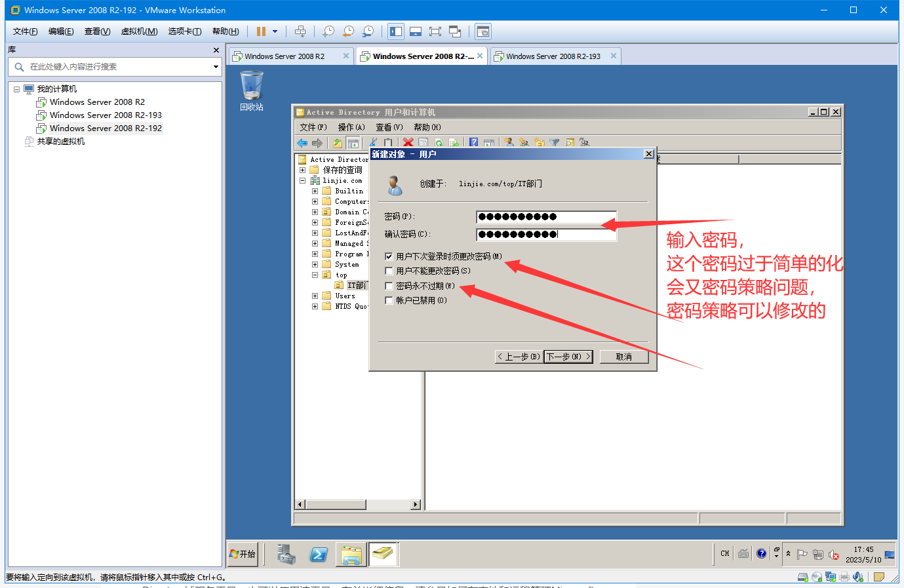This screenshot has width=904, height=588.
Task: Open the AD console Action (操作) menu
Action: tap(351, 127)
